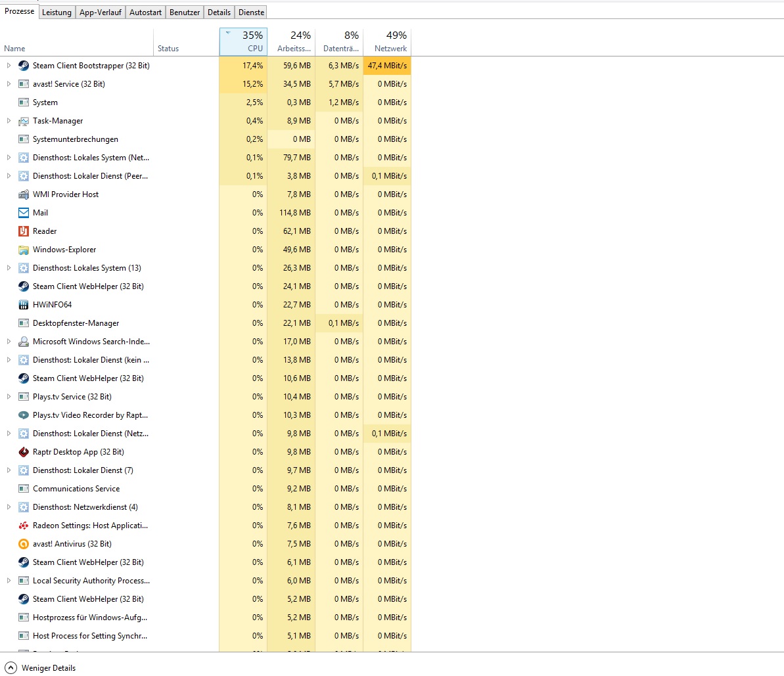Expand Diensthost: Lokaler Dienst (kein ...) group
The width and height of the screenshot is (784, 676).
(x=9, y=360)
